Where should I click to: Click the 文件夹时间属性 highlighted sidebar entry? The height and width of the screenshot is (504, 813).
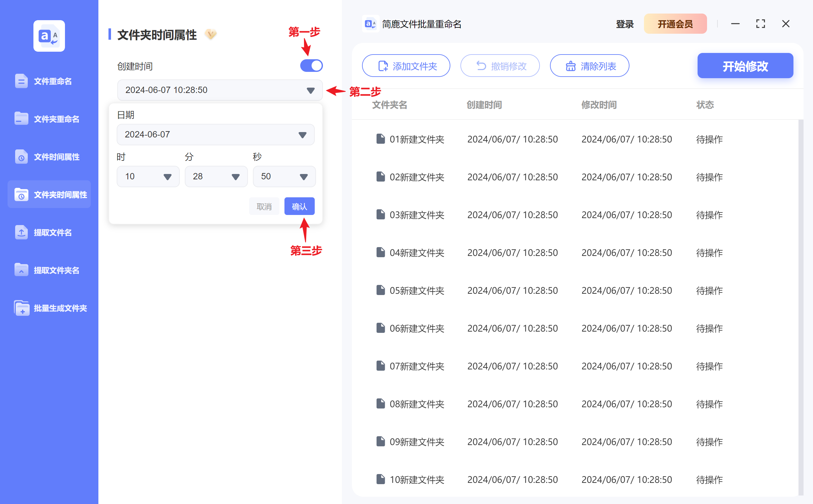60,195
